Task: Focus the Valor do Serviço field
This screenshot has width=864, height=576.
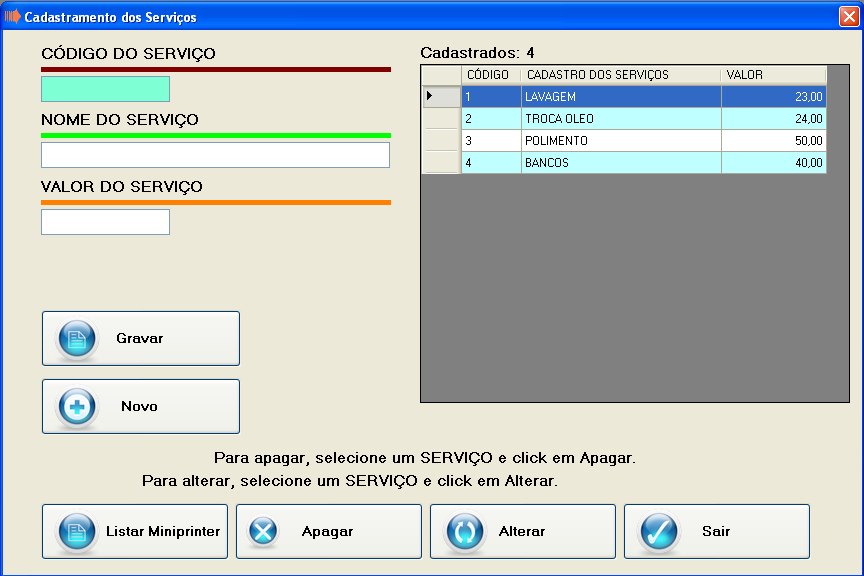Action: pyautogui.click(x=105, y=222)
